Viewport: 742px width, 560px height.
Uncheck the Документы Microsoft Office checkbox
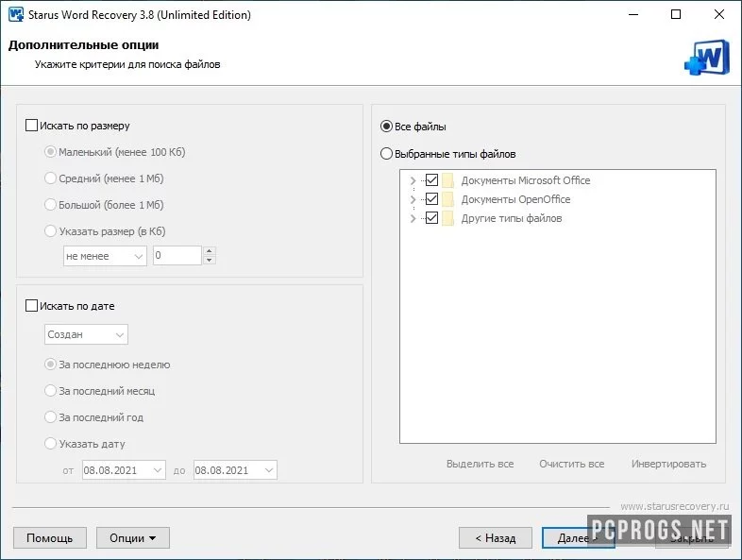pyautogui.click(x=431, y=179)
